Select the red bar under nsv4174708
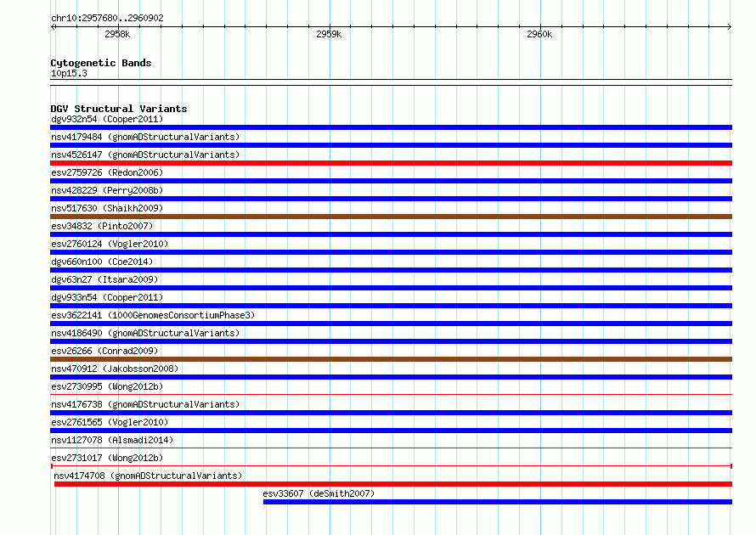756x535 pixels. click(x=393, y=484)
